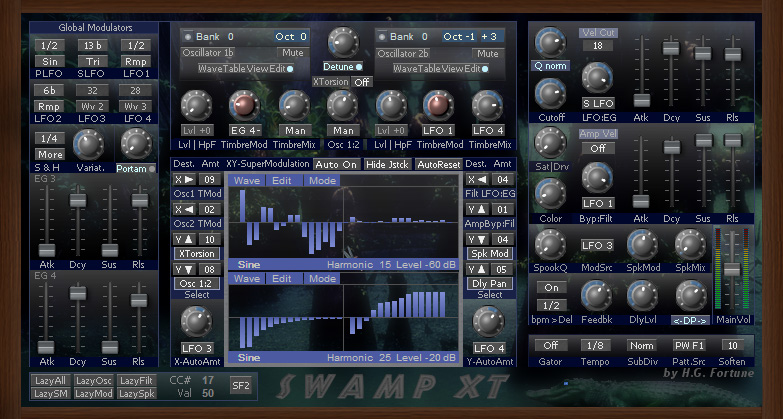Image resolution: width=783 pixels, height=419 pixels.
Task: Click the filter envelope Atk slider
Action: pos(641,100)
